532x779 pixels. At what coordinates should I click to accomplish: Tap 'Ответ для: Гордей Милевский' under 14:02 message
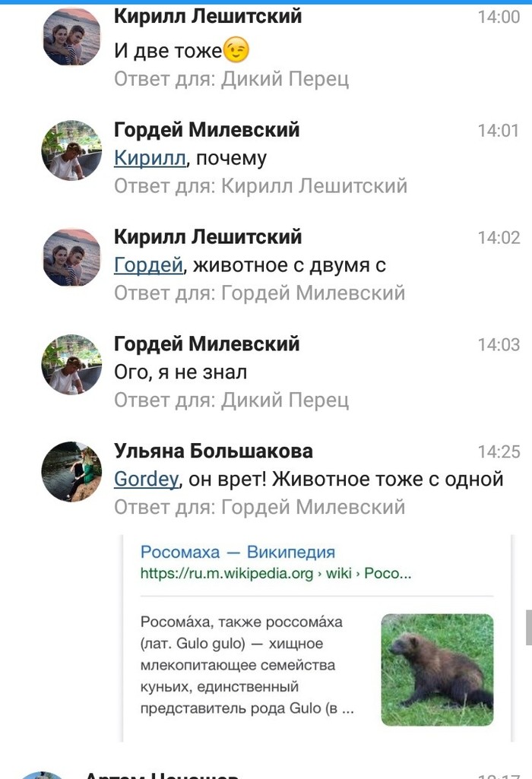(259, 293)
